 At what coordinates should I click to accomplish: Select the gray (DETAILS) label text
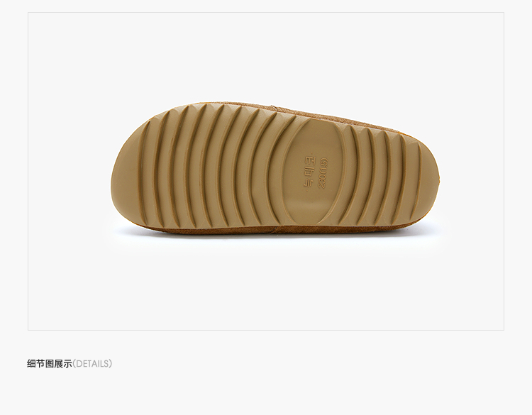click(x=92, y=363)
